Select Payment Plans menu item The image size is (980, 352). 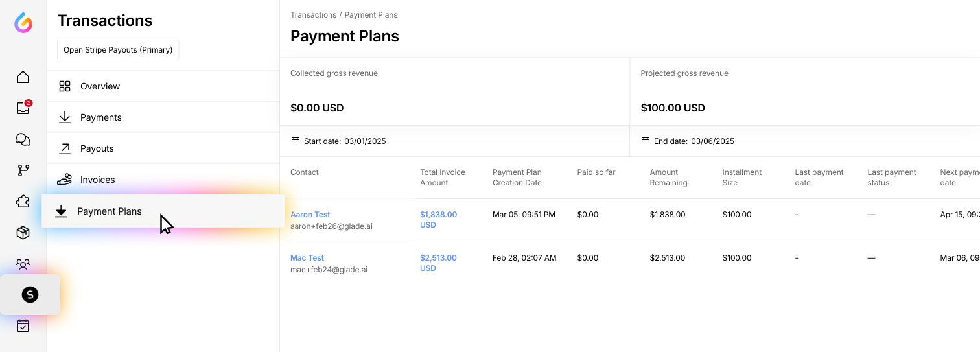tap(109, 211)
